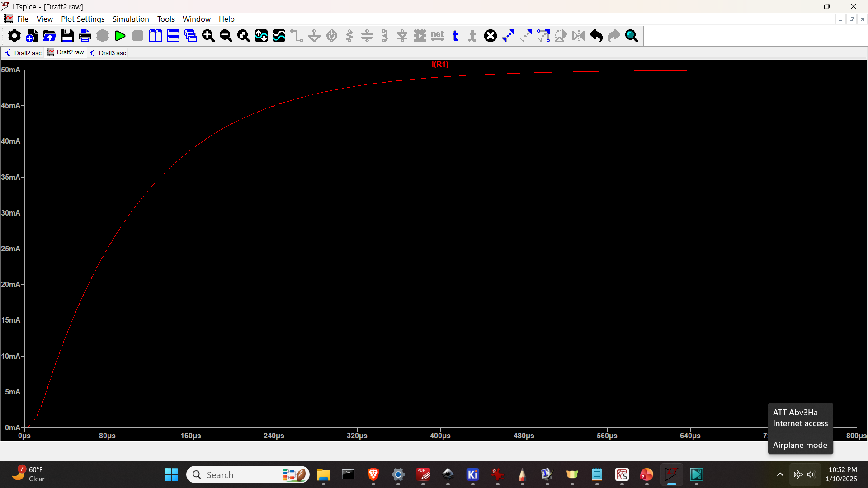Open the Windows Start button
The height and width of the screenshot is (488, 868).
point(171,475)
